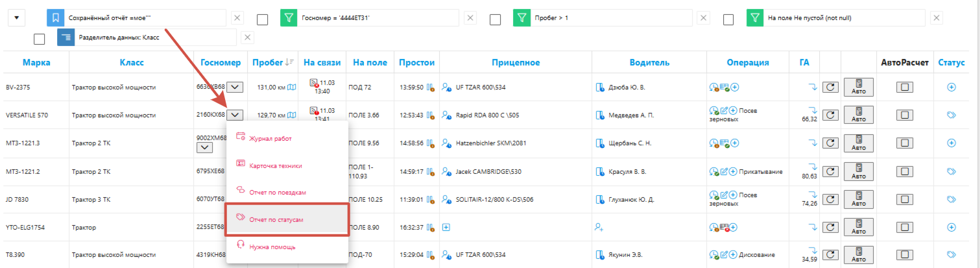Tick the АвтоРасчет checkbox for Т8.390

905,254
